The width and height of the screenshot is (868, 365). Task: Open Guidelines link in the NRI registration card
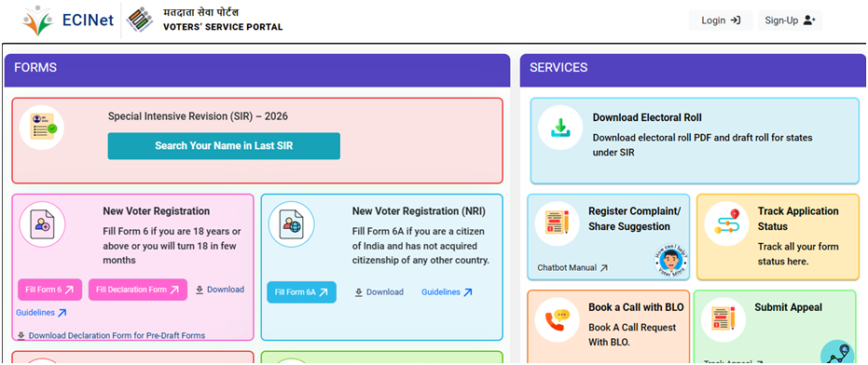coord(447,292)
